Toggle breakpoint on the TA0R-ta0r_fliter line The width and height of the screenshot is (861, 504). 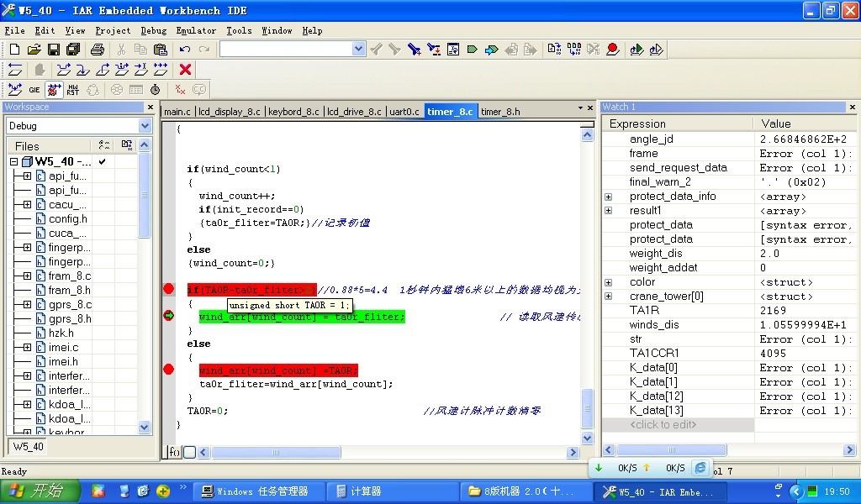168,289
